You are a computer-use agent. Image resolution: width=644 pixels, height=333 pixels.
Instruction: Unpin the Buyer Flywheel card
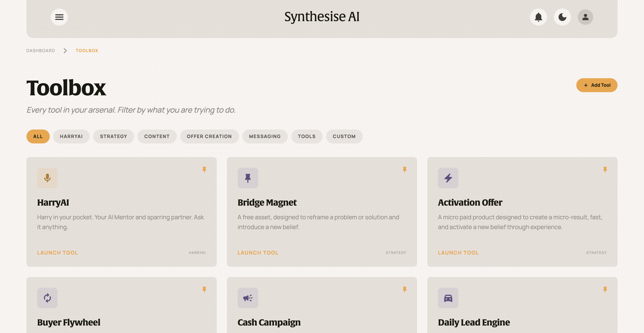204,289
